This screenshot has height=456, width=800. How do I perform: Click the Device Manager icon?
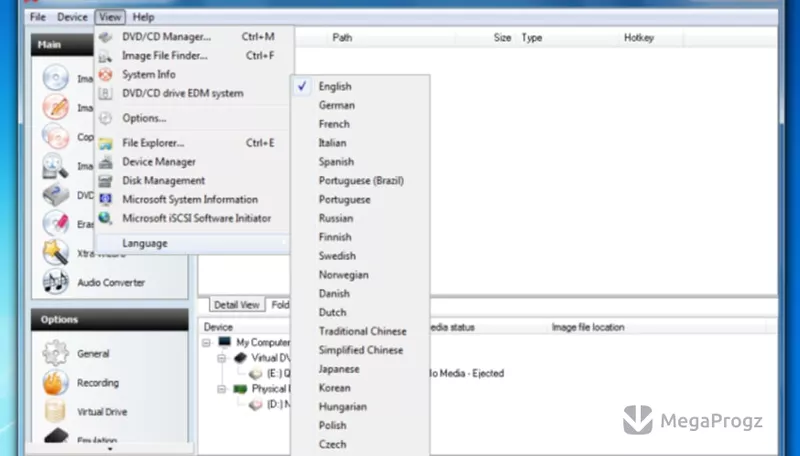106,162
